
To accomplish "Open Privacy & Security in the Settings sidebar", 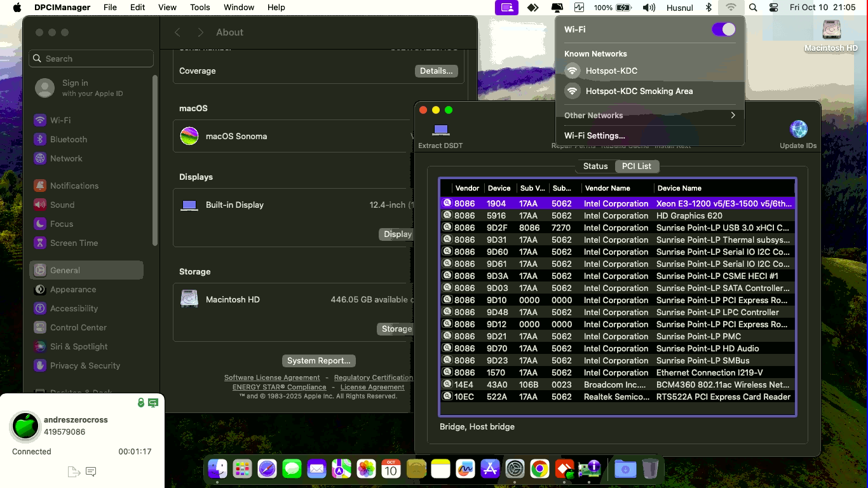I will pos(86,365).
